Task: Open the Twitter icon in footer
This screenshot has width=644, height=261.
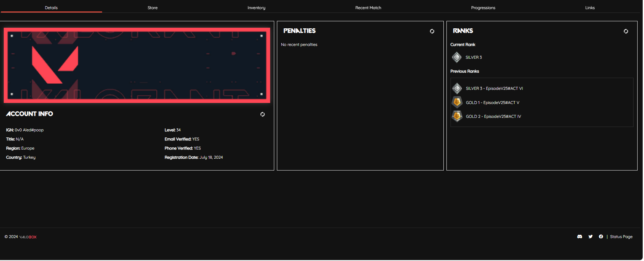Action: pyautogui.click(x=590, y=237)
